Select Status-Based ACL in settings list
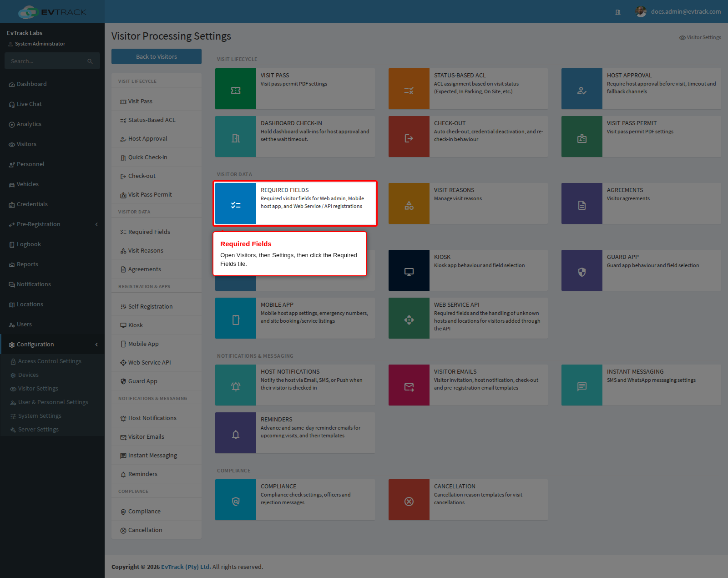Image resolution: width=728 pixels, height=578 pixels. coord(157,120)
